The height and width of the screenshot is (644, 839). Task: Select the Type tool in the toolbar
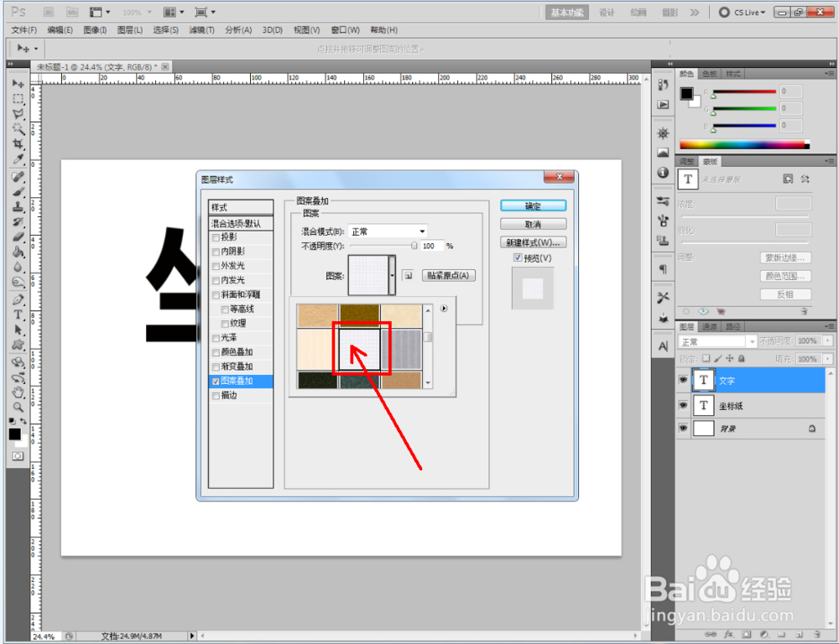(18, 314)
